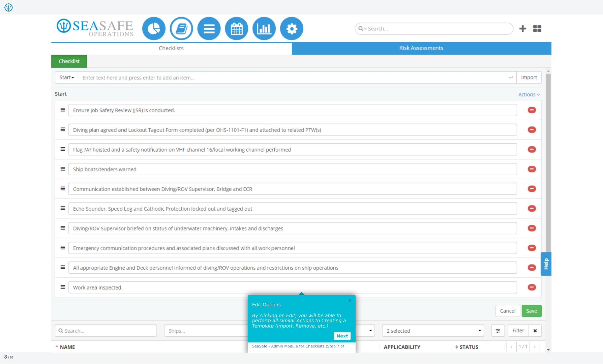Click the enter/return icon in add-item field

(x=511, y=78)
